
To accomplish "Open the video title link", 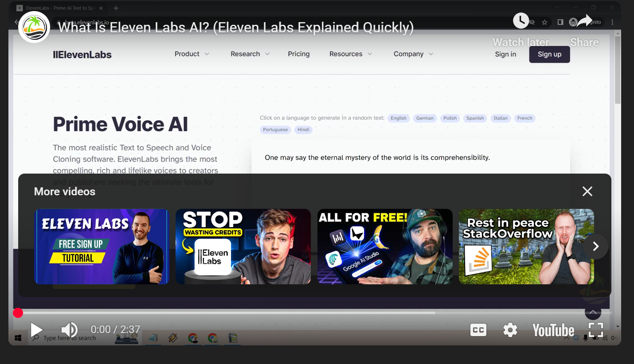I will point(236,27).
